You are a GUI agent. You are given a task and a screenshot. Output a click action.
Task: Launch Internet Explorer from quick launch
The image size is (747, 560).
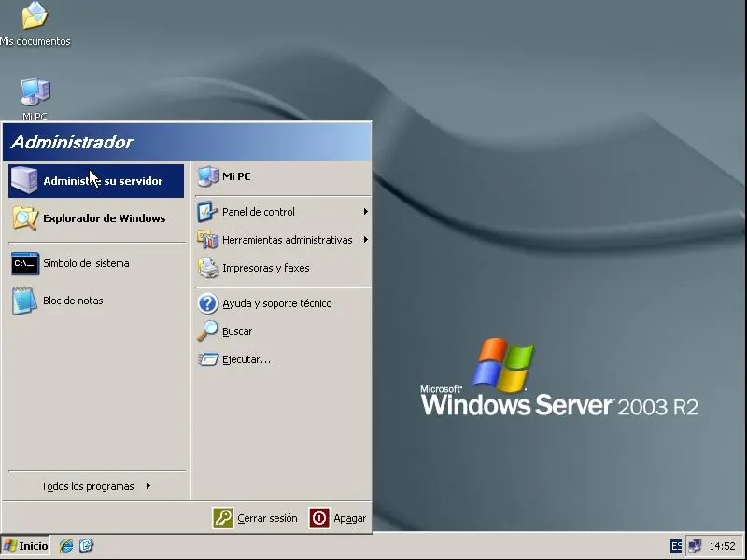66,546
